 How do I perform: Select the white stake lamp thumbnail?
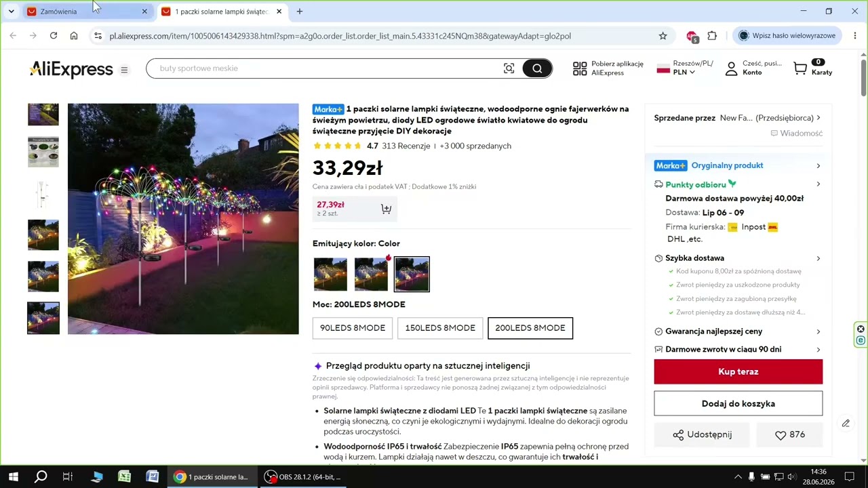click(43, 194)
